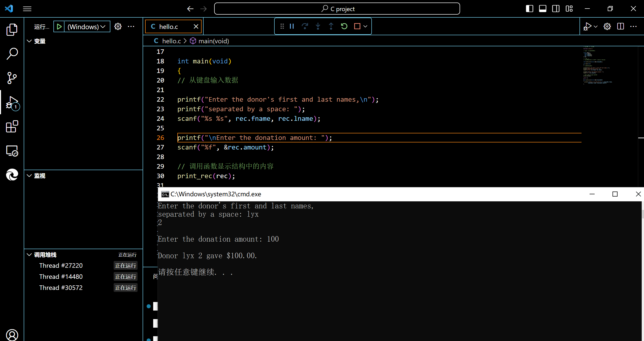Open the Run and Debug view

[12, 102]
